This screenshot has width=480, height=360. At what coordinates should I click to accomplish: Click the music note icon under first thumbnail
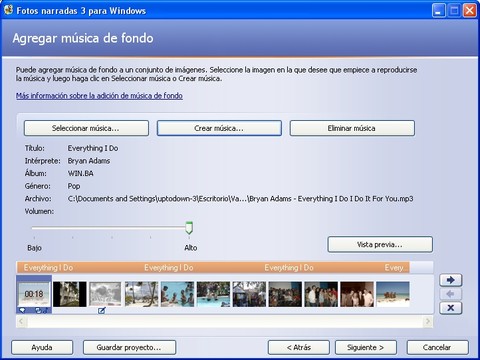[45, 311]
